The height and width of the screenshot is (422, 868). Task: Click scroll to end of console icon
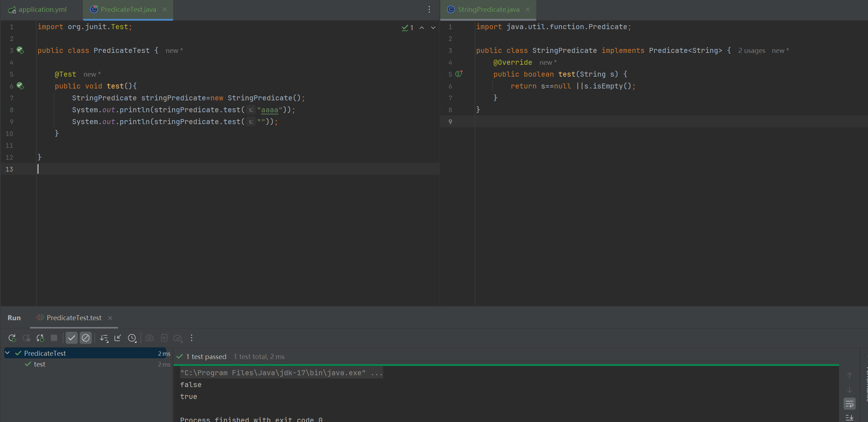click(850, 417)
